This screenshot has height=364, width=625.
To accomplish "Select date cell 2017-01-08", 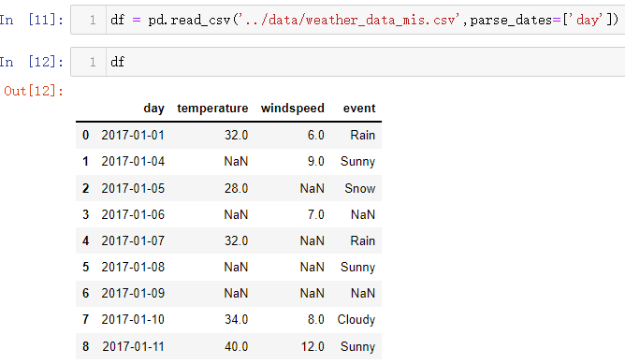I will point(133,267).
